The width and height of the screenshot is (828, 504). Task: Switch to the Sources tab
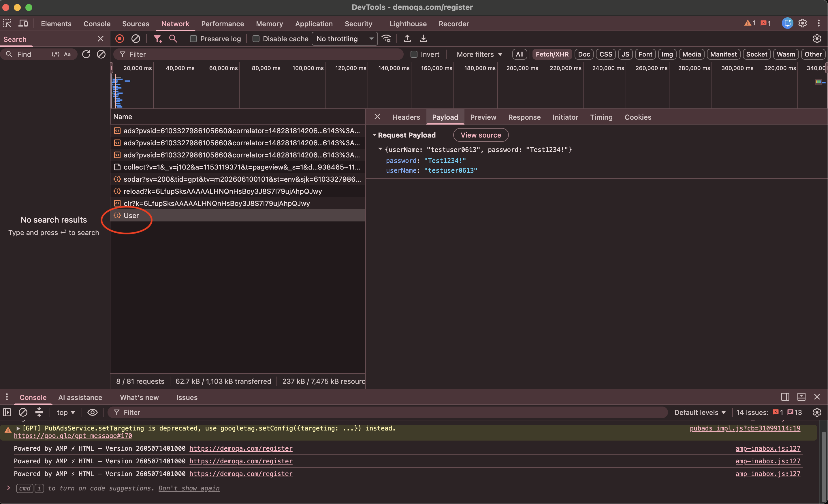click(x=136, y=24)
